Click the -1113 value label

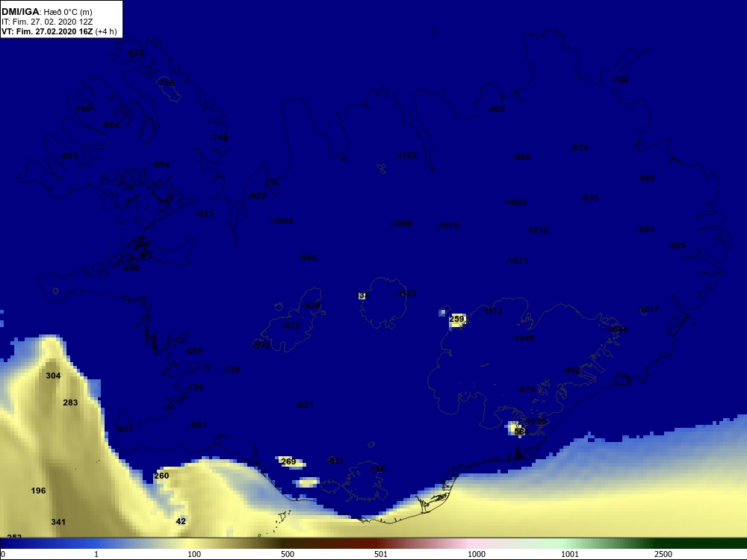pyautogui.click(x=492, y=311)
